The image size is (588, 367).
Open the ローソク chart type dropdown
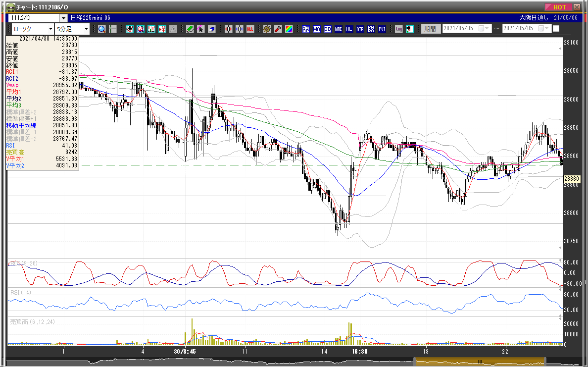point(50,29)
